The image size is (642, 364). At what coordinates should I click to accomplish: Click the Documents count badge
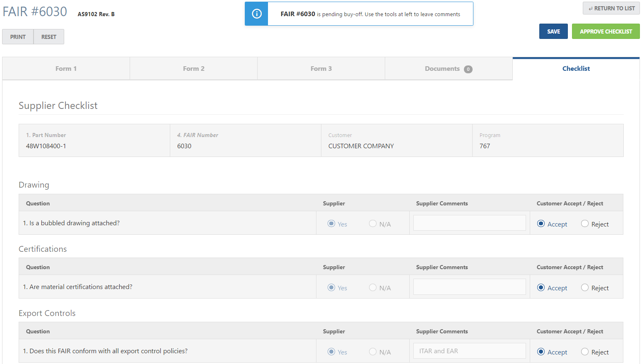click(468, 69)
